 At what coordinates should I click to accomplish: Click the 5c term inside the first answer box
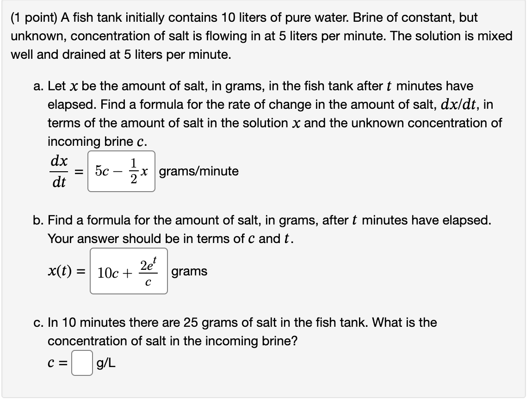[x=103, y=171]
